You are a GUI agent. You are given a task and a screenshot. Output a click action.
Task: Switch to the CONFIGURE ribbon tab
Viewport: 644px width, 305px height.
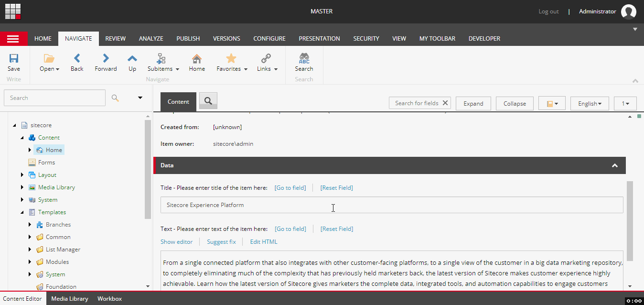click(269, 39)
